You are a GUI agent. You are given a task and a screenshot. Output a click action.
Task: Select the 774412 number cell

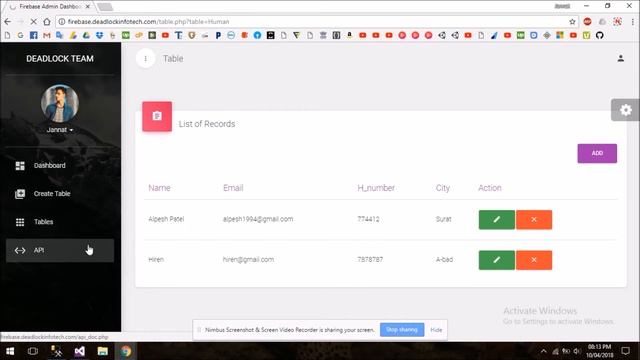(368, 219)
